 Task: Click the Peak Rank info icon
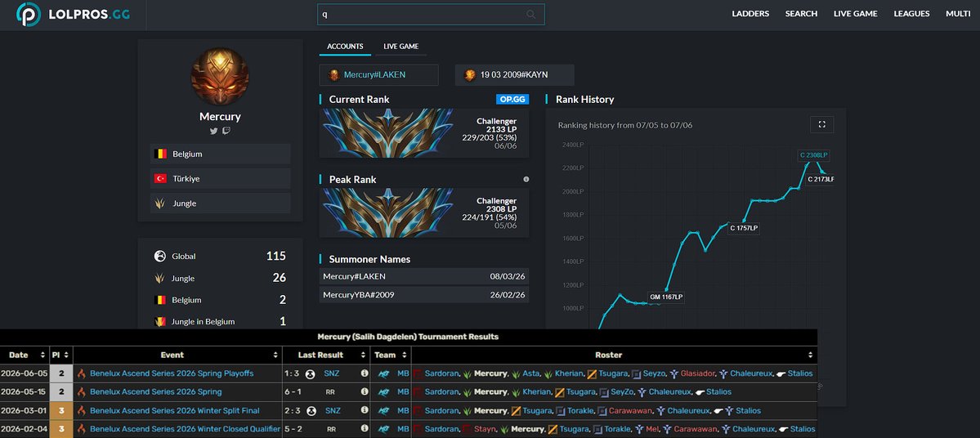[526, 179]
